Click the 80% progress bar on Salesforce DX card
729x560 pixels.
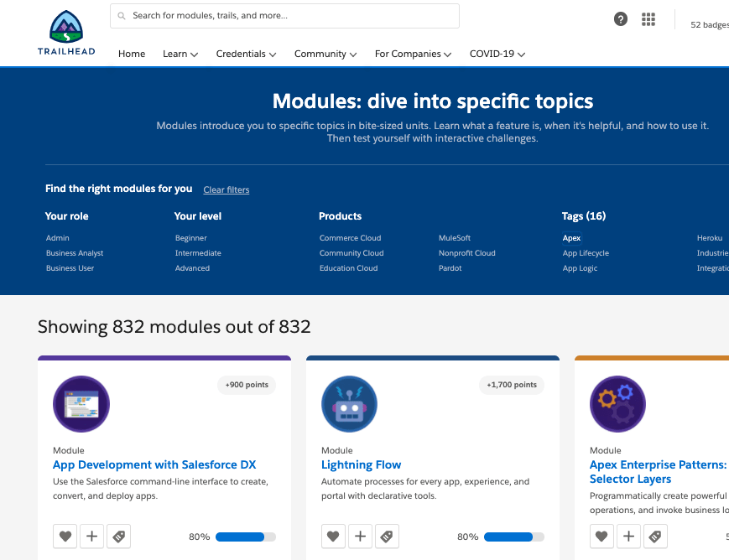click(x=246, y=537)
